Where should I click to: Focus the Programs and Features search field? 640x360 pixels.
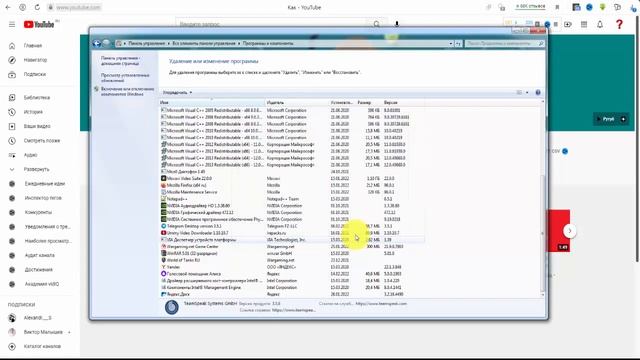[x=505, y=43]
